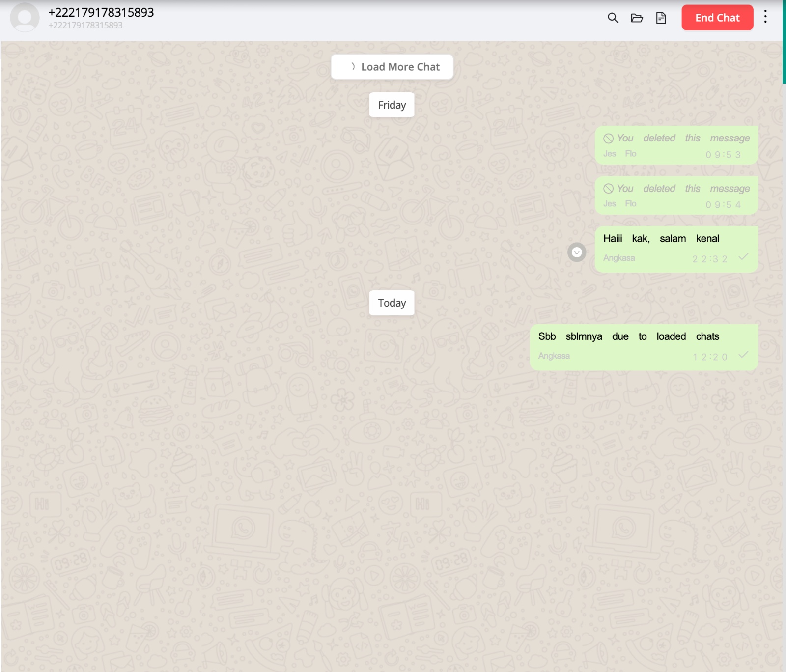Click the Friday date separator label
The image size is (786, 672).
pos(392,105)
